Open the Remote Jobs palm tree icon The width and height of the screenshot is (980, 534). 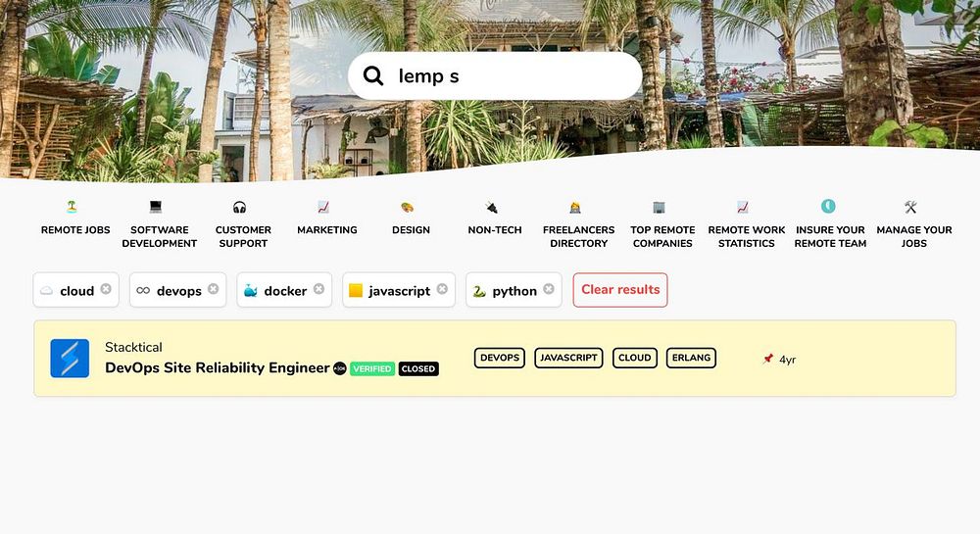72,206
